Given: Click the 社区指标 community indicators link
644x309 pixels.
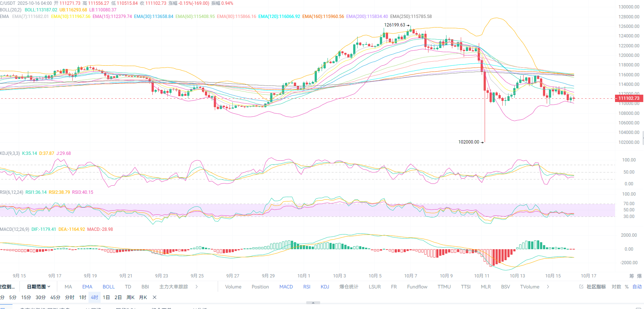Looking at the screenshot, I should point(596,287).
